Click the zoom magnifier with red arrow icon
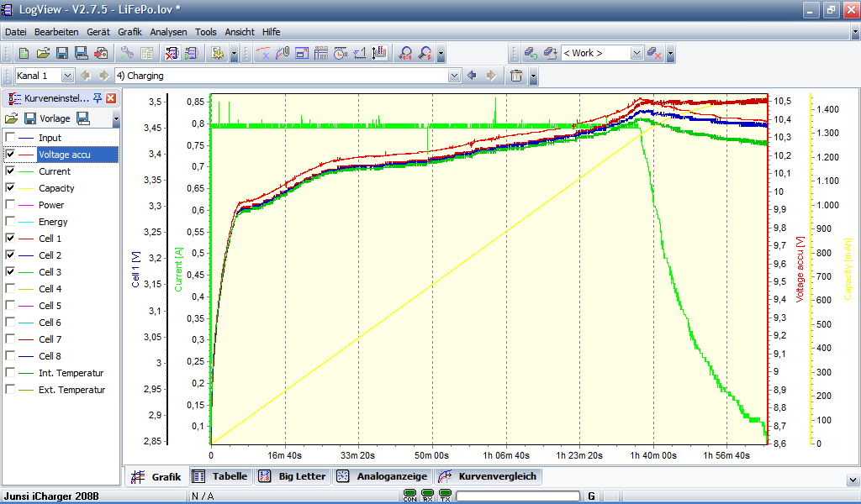Viewport: 861px width, 504px height. [425, 53]
